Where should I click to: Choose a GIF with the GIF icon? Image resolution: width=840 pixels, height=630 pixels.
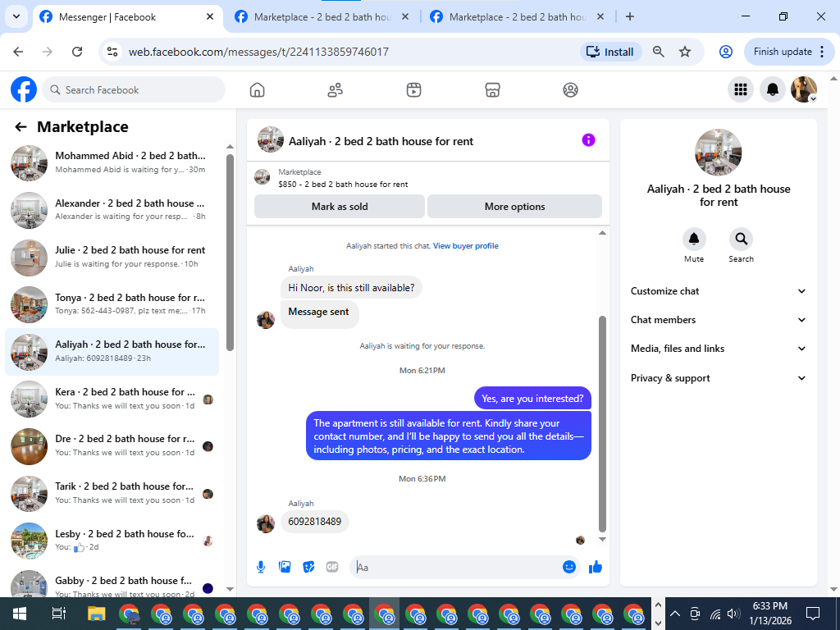point(332,567)
